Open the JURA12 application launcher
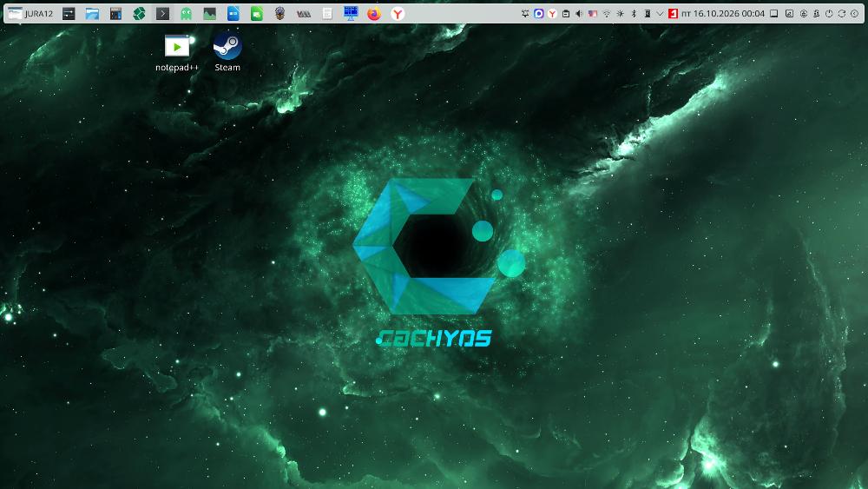Viewport: 868px width, 489px height. [30, 13]
